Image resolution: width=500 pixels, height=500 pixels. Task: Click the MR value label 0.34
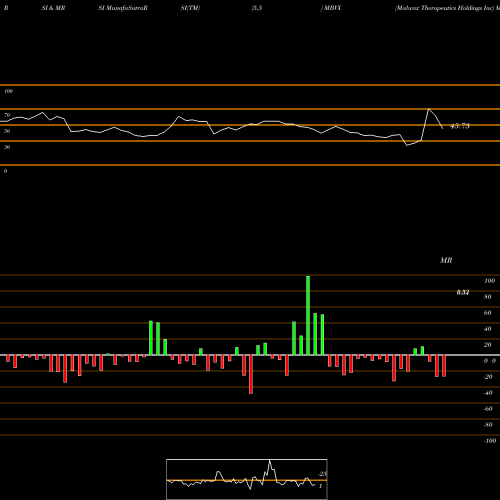coord(463,292)
